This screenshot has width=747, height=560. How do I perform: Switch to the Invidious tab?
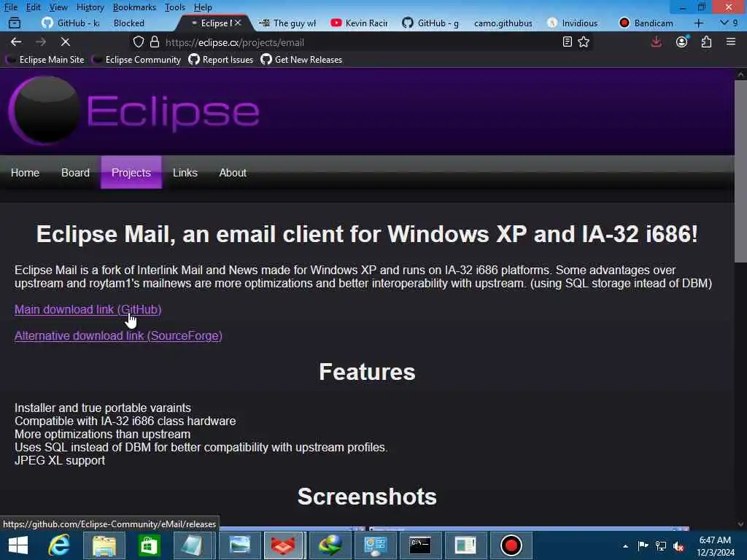(x=574, y=23)
